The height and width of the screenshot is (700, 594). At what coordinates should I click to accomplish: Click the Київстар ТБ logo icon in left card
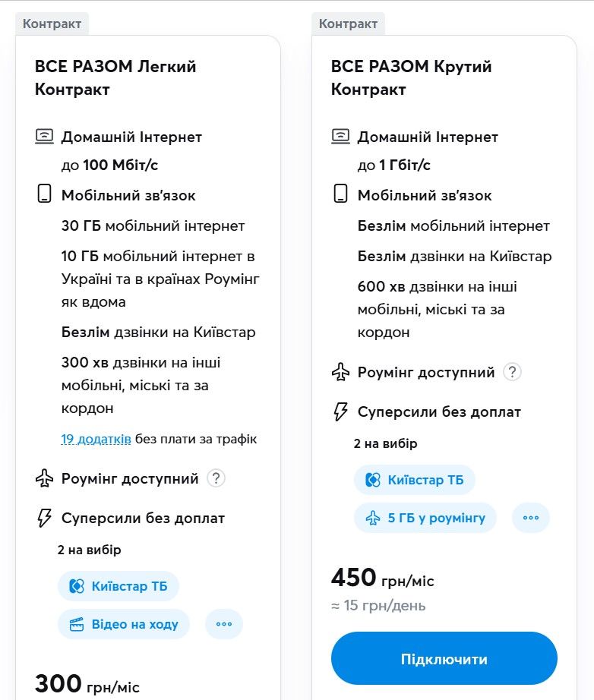point(75,586)
